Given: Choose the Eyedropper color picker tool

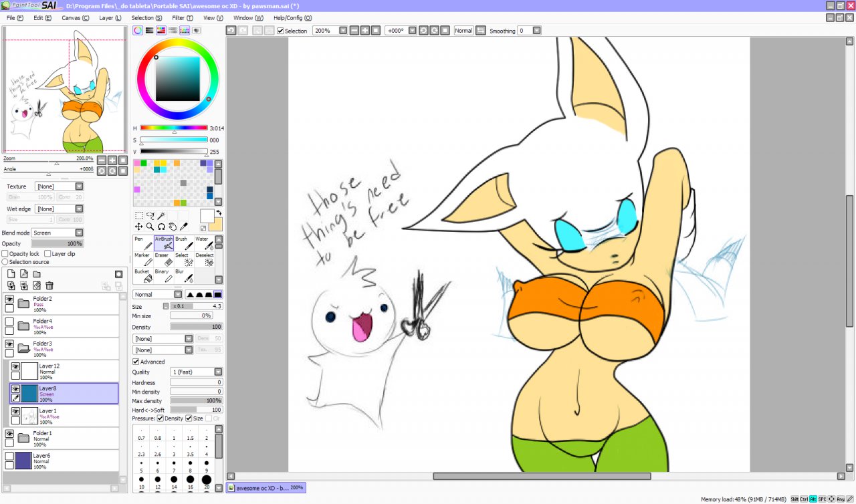Looking at the screenshot, I should coord(185,227).
